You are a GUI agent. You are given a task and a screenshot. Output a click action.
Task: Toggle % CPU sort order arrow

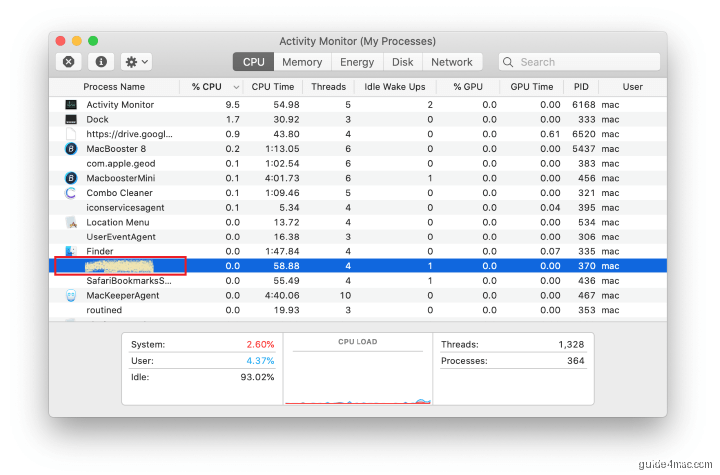pyautogui.click(x=236, y=87)
